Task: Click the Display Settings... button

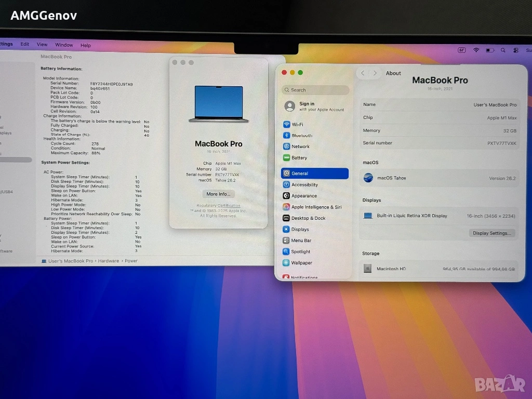Action: pos(491,233)
